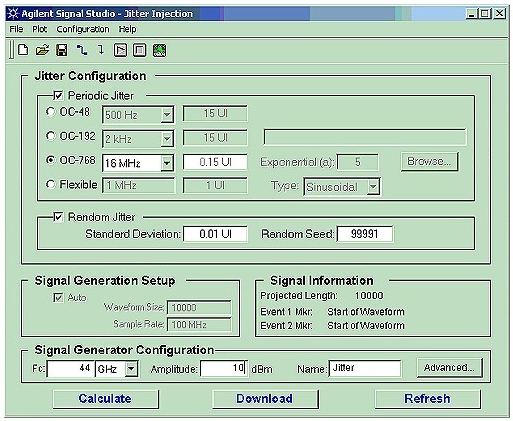Click the OC-768 0.15 UI amplitude field

[215, 162]
